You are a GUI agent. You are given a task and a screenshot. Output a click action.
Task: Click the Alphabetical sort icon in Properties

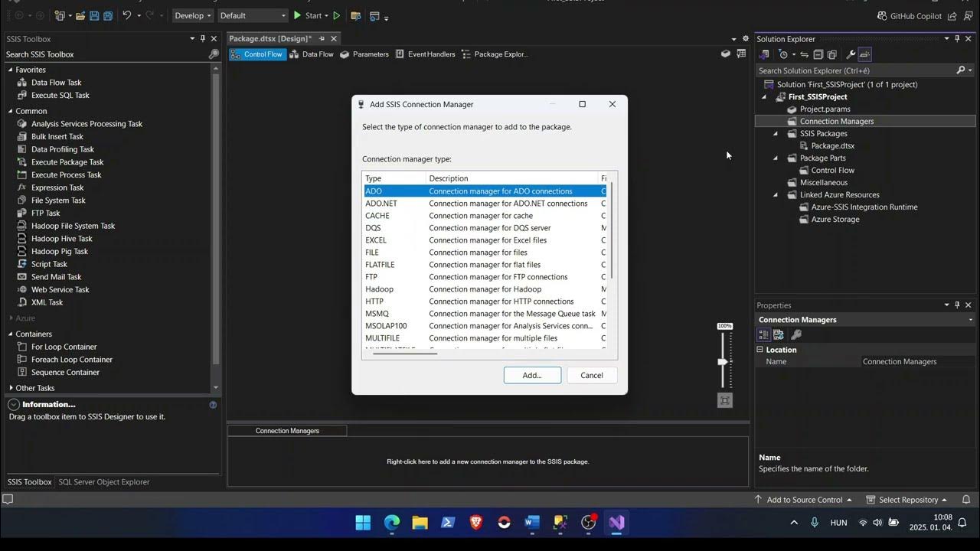[x=779, y=334]
